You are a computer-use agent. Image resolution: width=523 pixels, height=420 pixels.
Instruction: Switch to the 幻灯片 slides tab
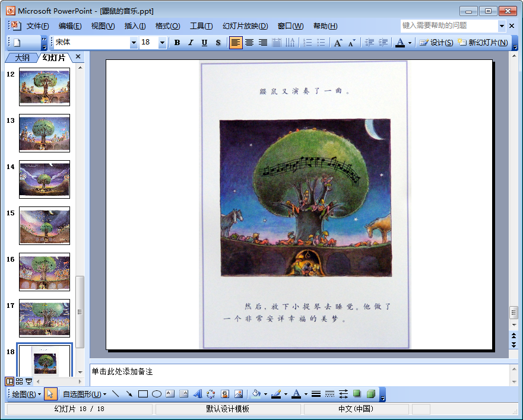pos(53,58)
